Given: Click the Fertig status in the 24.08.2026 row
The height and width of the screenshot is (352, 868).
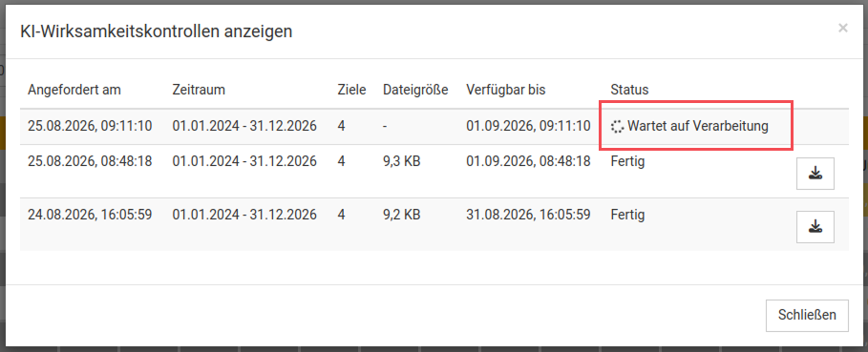Looking at the screenshot, I should (x=627, y=215).
